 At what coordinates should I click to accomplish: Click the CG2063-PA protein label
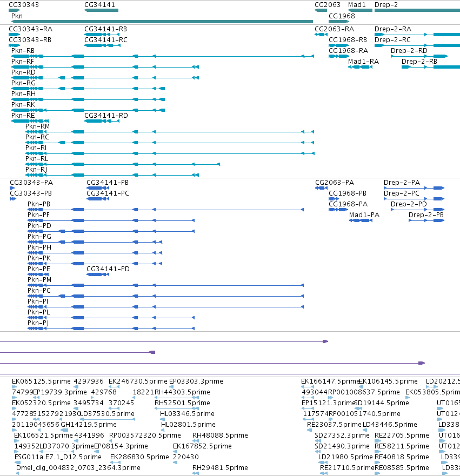point(335,183)
